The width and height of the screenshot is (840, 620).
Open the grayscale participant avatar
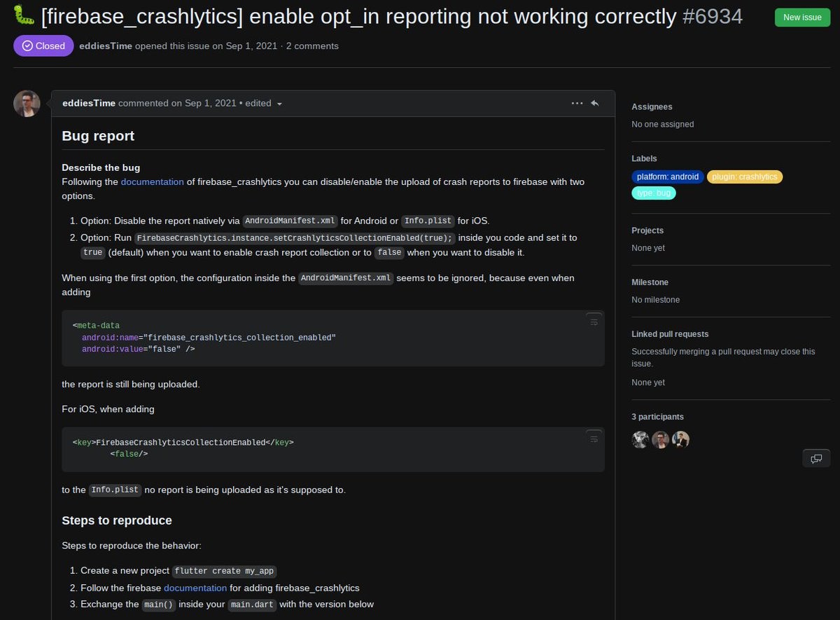click(640, 439)
